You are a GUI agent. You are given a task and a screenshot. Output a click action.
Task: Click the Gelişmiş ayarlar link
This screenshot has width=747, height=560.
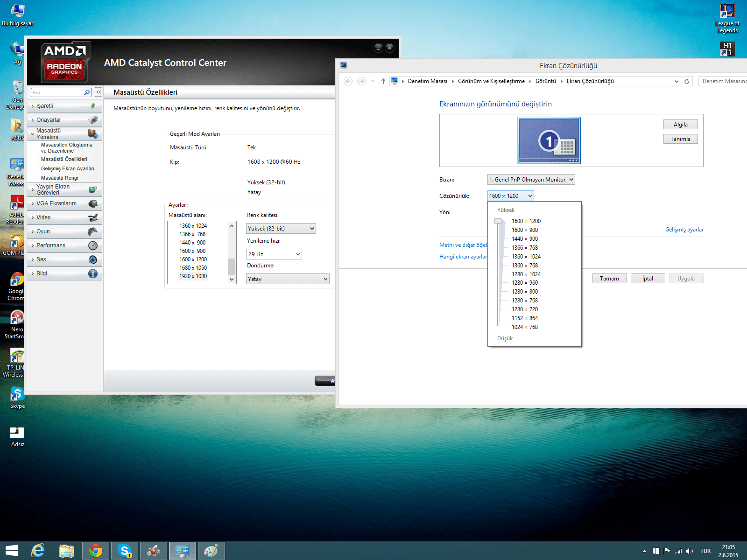pos(684,230)
